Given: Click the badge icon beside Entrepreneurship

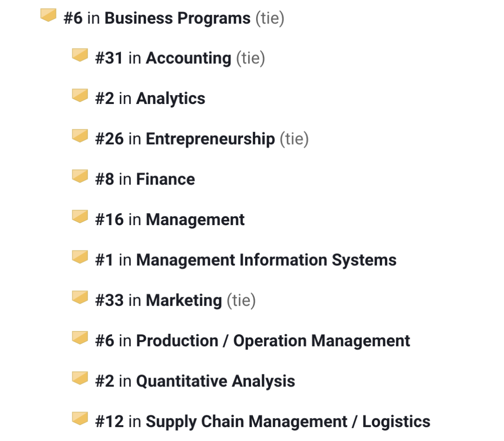Looking at the screenshot, I should click(x=80, y=136).
